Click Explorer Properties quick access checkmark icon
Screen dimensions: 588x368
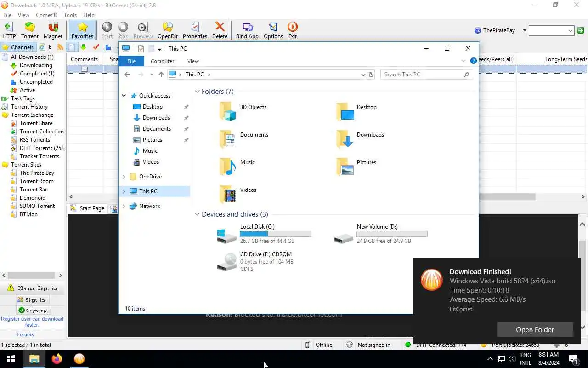pyautogui.click(x=141, y=49)
